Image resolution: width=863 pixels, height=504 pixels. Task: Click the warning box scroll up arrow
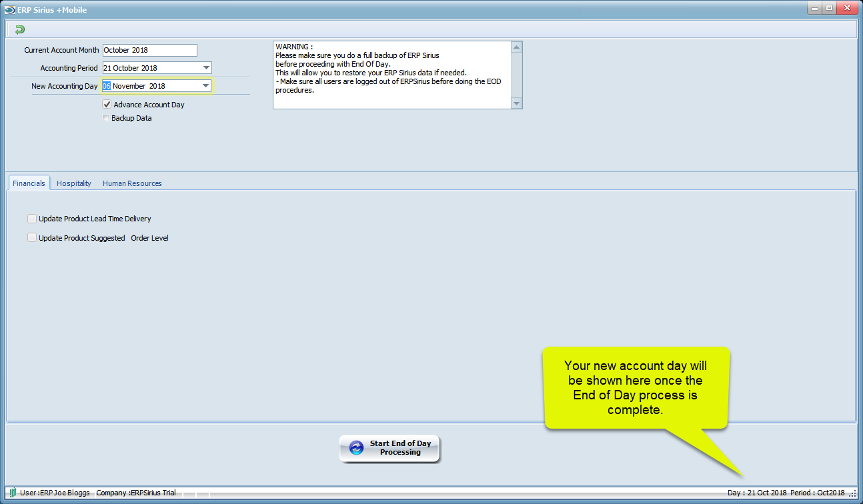[516, 47]
